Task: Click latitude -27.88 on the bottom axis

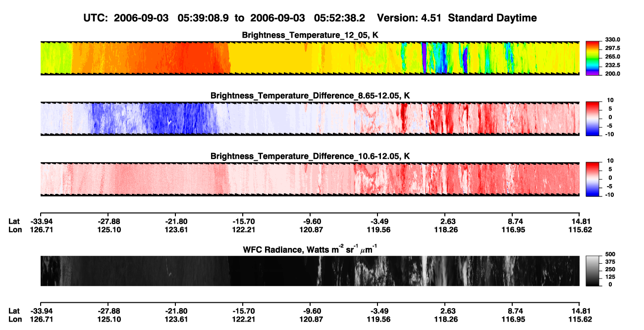Action: [109, 311]
